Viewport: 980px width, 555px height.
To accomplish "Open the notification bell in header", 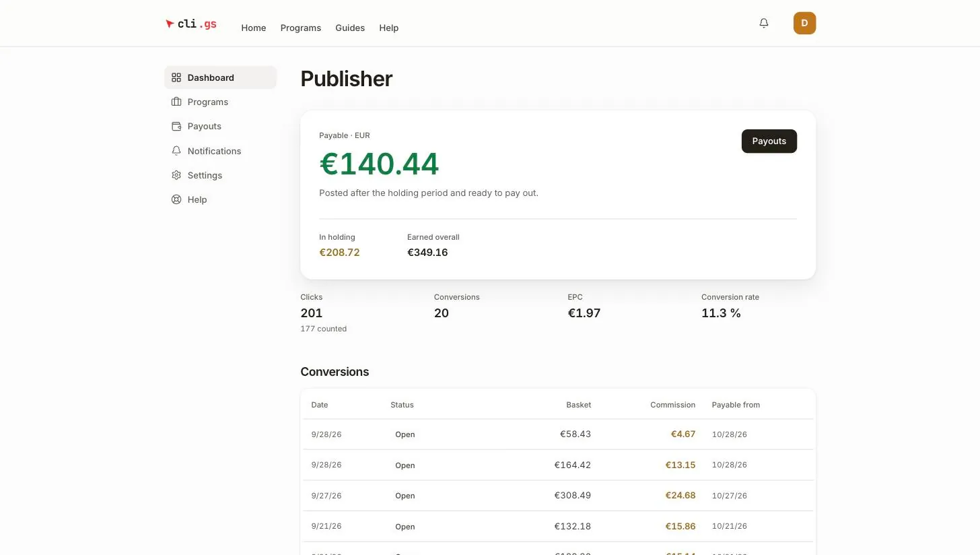I will point(764,23).
